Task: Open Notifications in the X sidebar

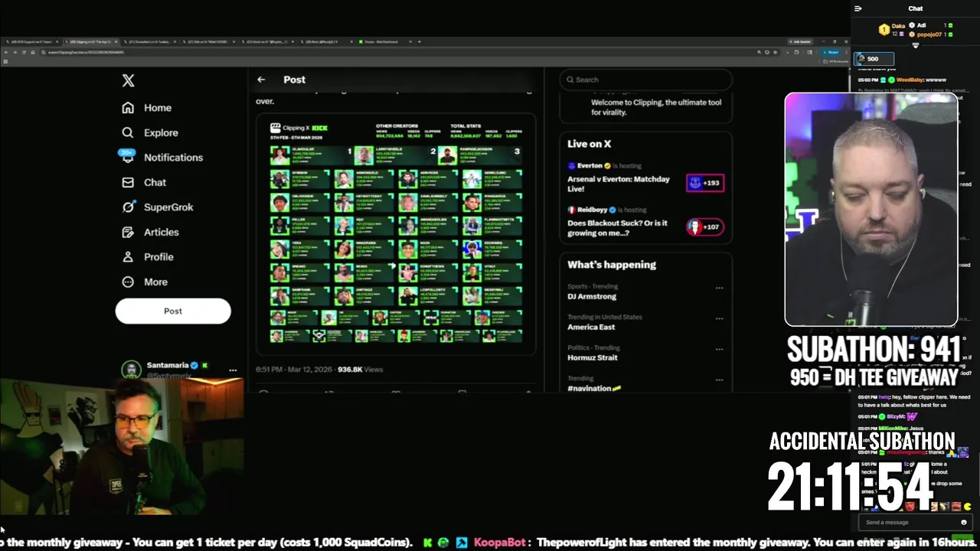Action: point(162,157)
